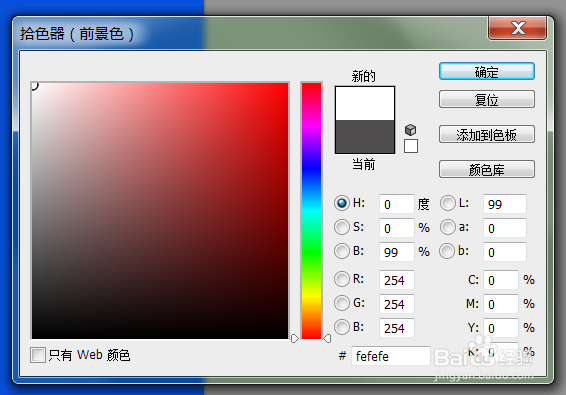Select the L lightness radio button
This screenshot has height=395, width=566.
pos(448,203)
